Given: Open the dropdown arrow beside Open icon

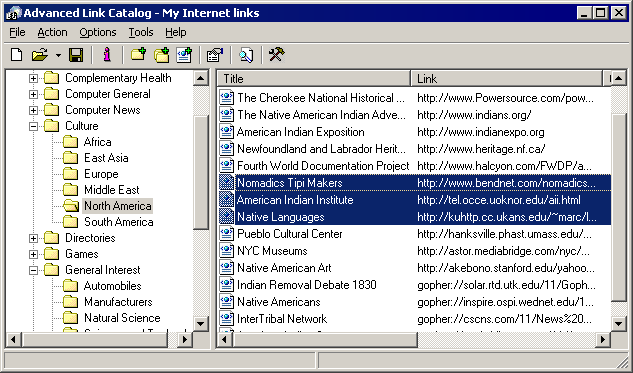Looking at the screenshot, I should coord(58,55).
